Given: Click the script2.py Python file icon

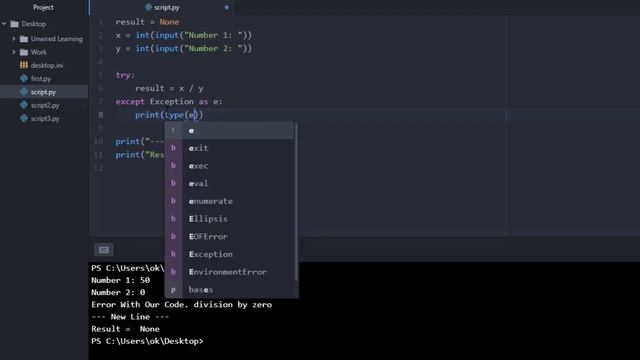Looking at the screenshot, I should 24,105.
